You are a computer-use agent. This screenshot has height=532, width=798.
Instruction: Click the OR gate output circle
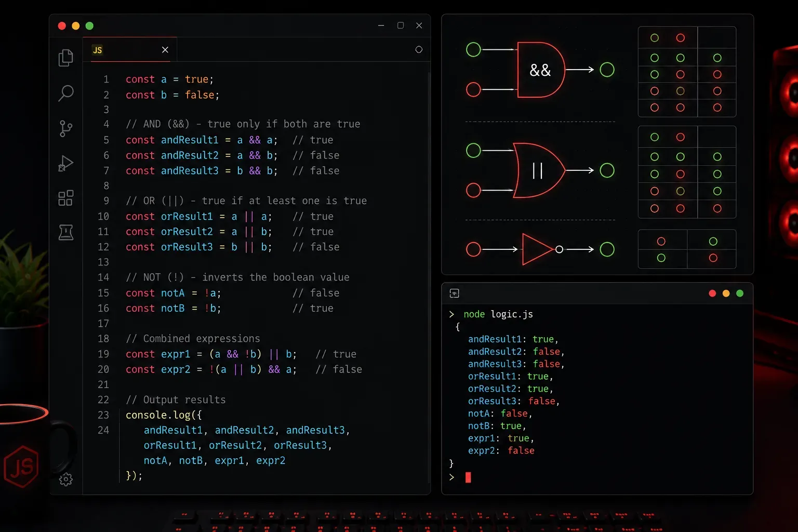(607, 170)
